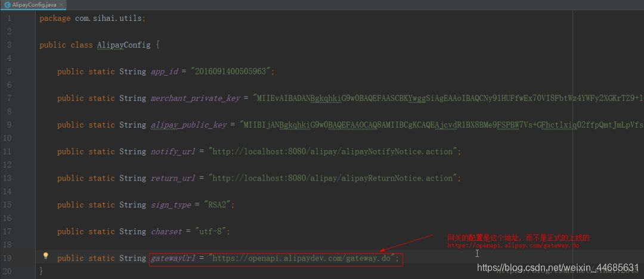Image resolution: width=644 pixels, height=279 pixels.
Task: Select the AlipayConfig.java editor tab
Action: (33, 5)
